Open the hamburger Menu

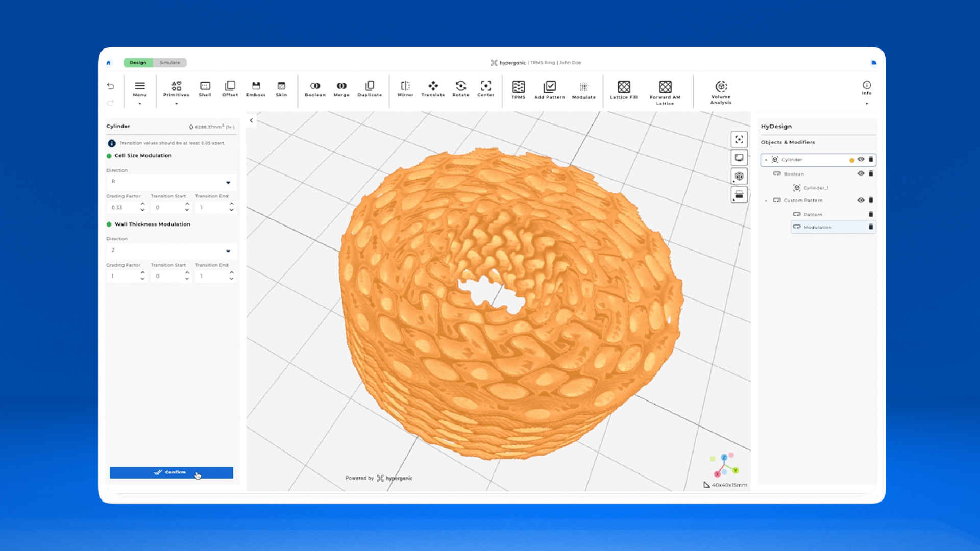pos(139,86)
